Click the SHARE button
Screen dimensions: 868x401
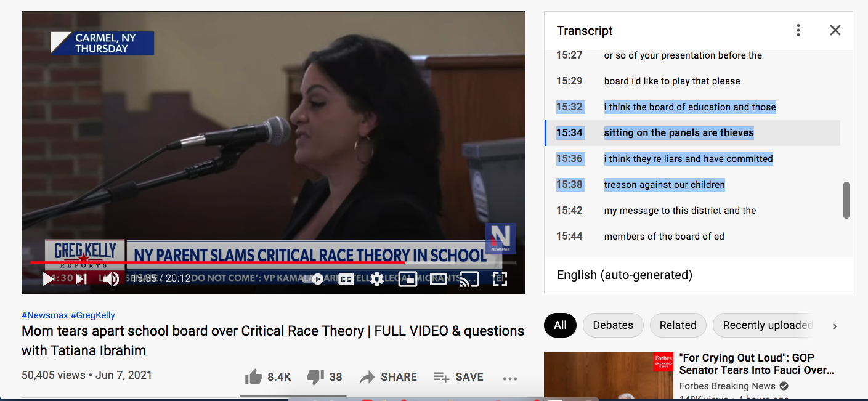click(388, 377)
